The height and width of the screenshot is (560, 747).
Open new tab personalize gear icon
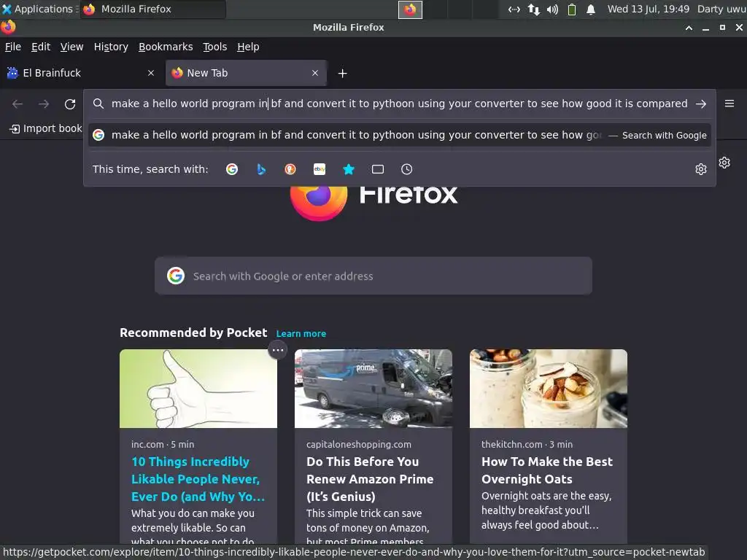click(724, 163)
